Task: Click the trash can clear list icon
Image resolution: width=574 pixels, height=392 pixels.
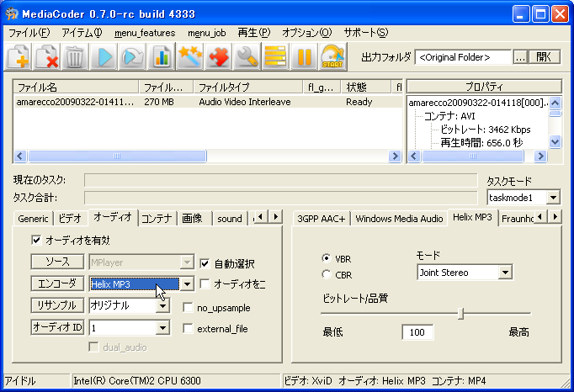Action: pyautogui.click(x=75, y=57)
